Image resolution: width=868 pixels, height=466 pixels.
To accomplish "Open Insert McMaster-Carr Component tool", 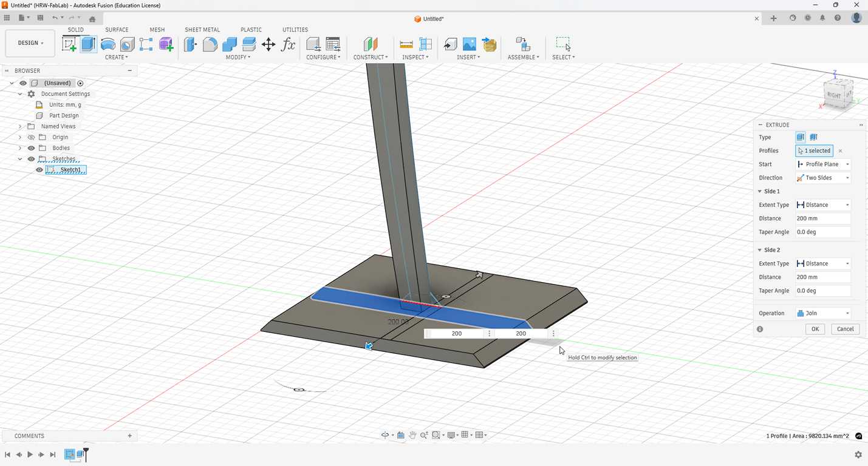I will click(x=490, y=44).
